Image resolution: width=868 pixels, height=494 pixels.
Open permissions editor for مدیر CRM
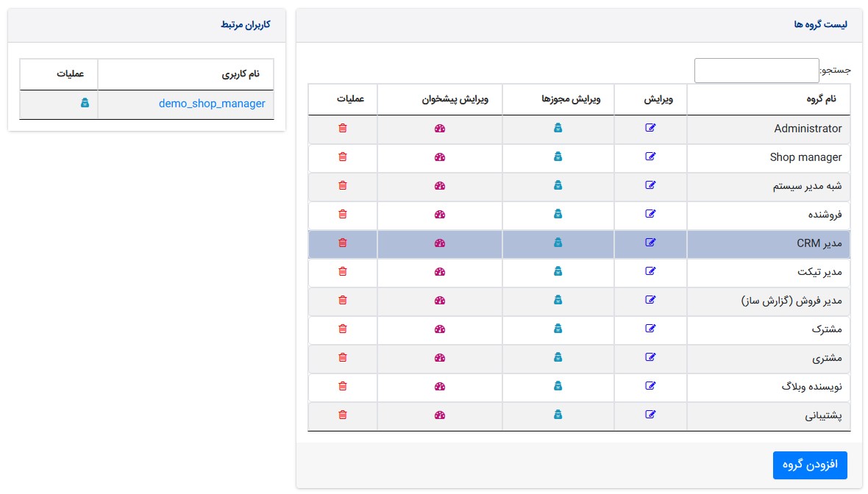(558, 243)
